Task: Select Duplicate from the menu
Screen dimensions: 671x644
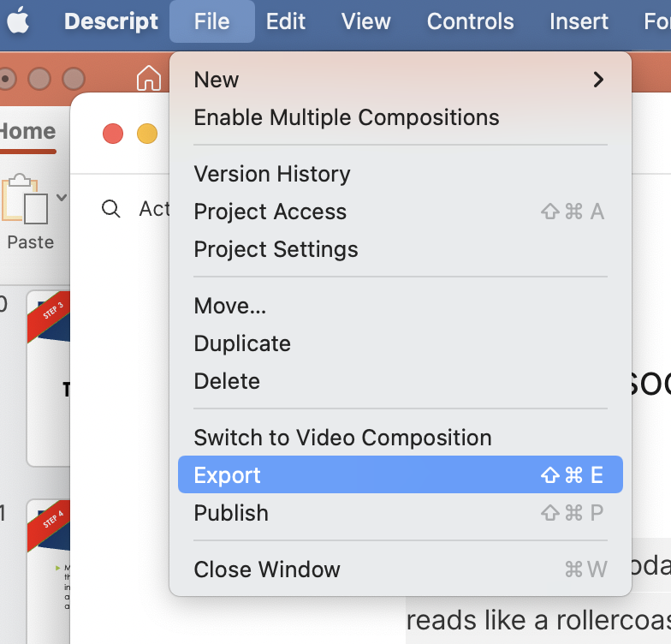Action: [x=242, y=343]
